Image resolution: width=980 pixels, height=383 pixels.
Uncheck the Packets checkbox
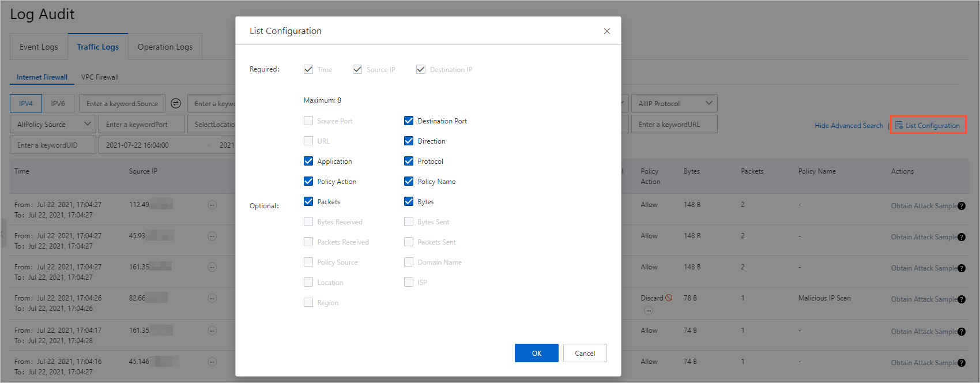308,201
